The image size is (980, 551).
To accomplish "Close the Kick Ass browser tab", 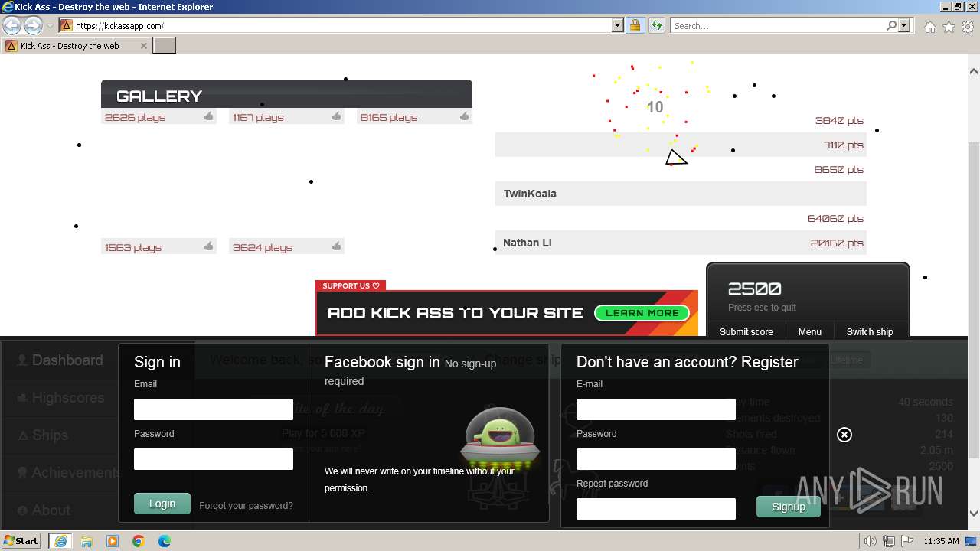I will coord(143,46).
